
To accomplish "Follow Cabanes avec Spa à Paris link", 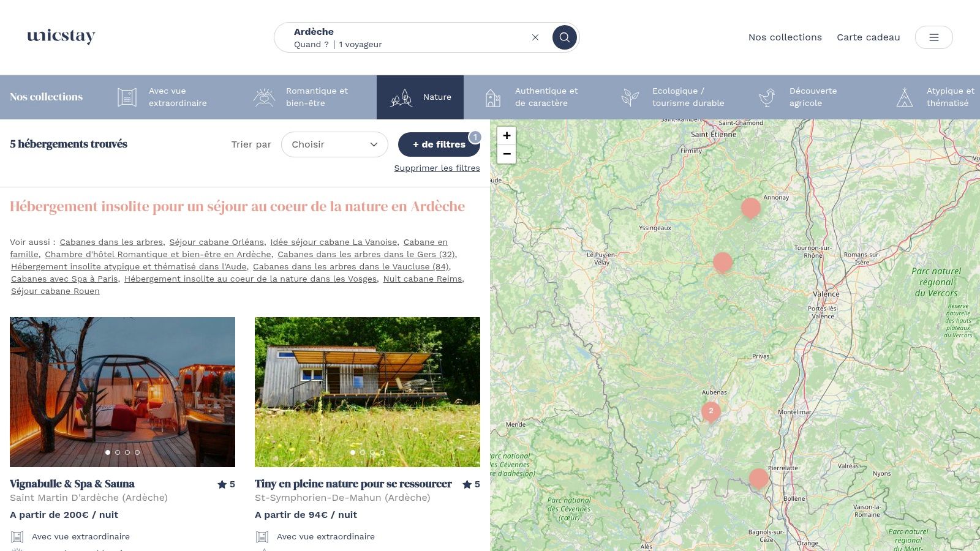I will 64,279.
